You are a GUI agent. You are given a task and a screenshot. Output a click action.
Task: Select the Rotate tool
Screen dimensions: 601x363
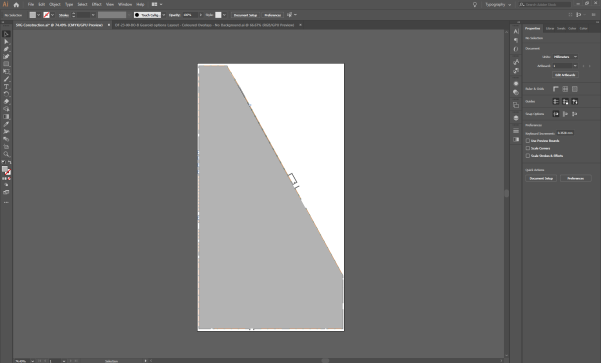[x=6, y=94]
